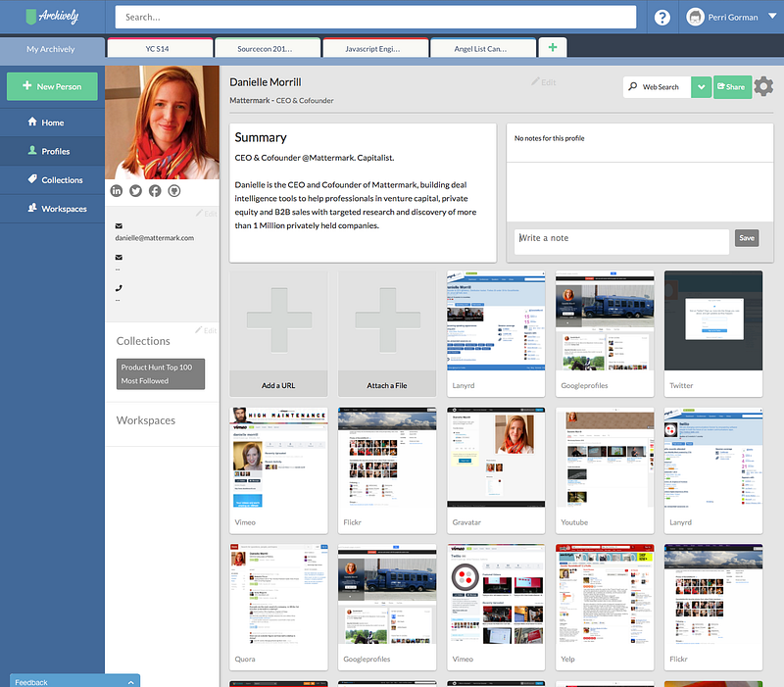
Task: Go to Profiles in sidebar
Action: point(52,151)
